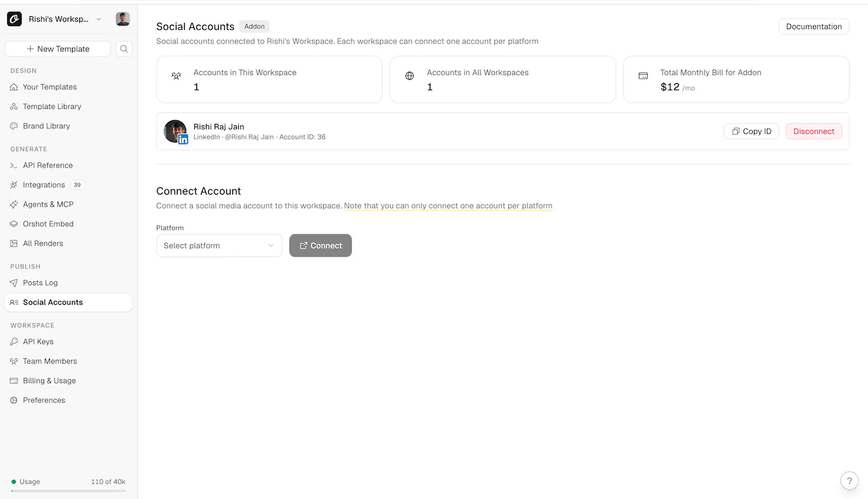Click the Brand Library palette icon
This screenshot has width=868, height=499.
[x=14, y=126]
